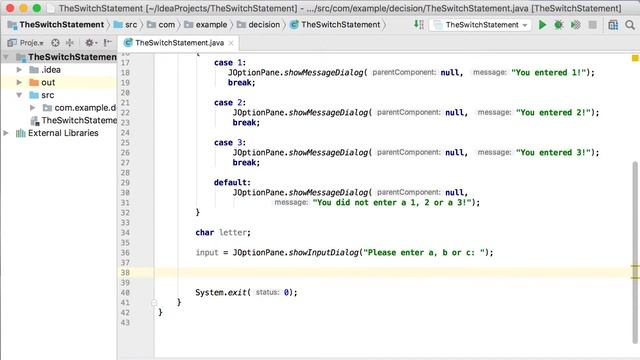Click the yellow inspection warning indicator
The height and width of the screenshot is (360, 640).
pyautogui.click(x=635, y=58)
